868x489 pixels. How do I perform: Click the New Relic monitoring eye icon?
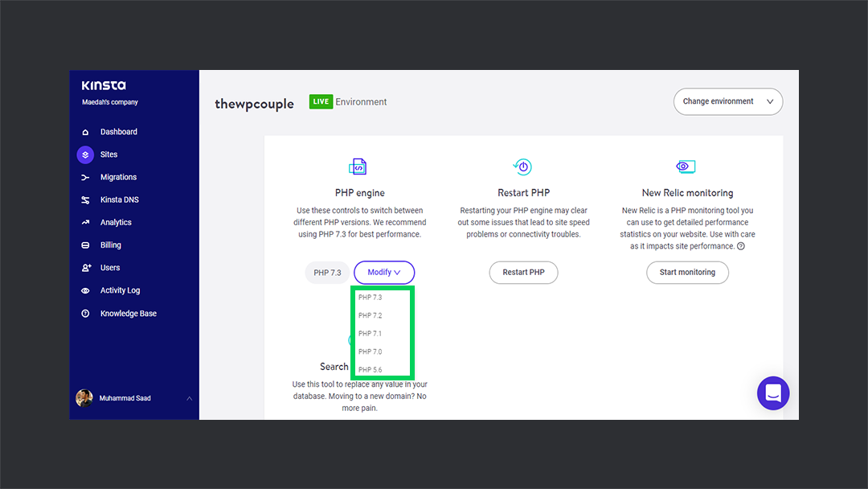pyautogui.click(x=686, y=166)
